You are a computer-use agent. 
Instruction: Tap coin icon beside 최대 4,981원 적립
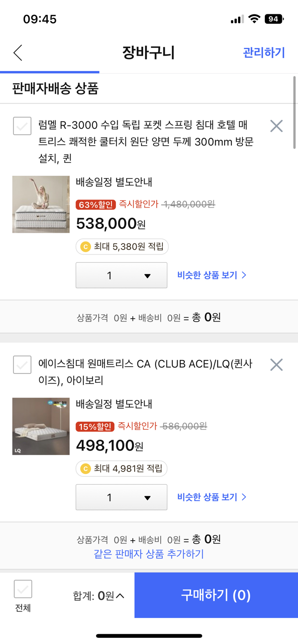[x=85, y=469]
